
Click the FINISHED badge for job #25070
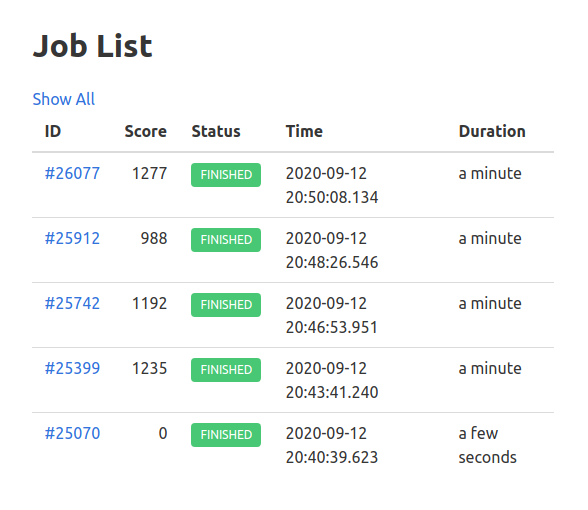pos(226,435)
